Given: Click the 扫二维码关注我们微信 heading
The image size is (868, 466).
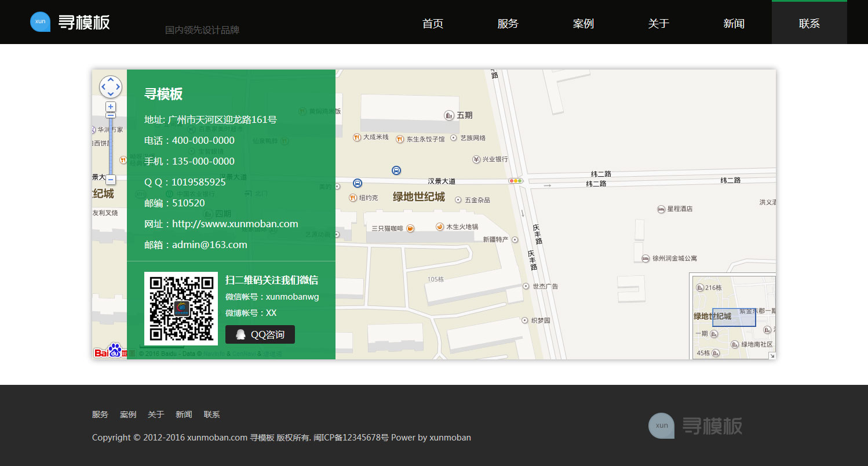Looking at the screenshot, I should pos(272,281).
